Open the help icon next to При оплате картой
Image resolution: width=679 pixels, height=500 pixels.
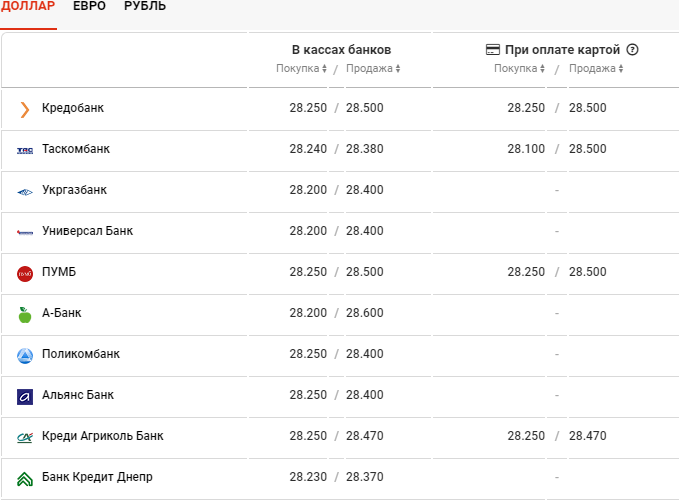tap(632, 50)
